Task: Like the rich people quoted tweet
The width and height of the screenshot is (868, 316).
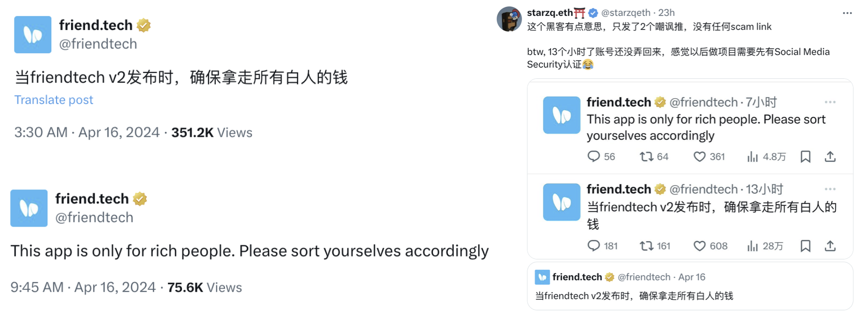Action: tap(699, 157)
